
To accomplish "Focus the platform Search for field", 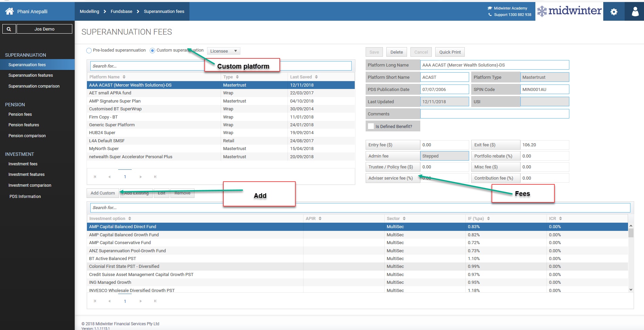I will pyautogui.click(x=221, y=66).
